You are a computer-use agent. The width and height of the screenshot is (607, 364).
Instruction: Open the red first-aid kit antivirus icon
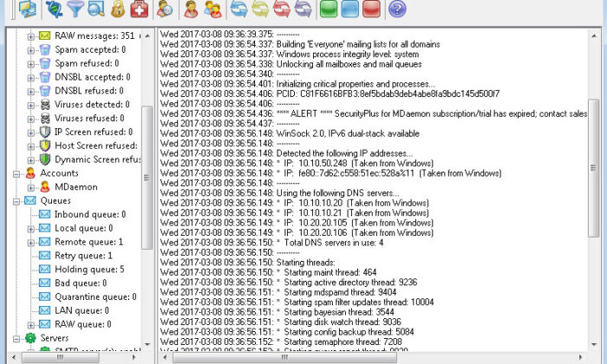140,9
